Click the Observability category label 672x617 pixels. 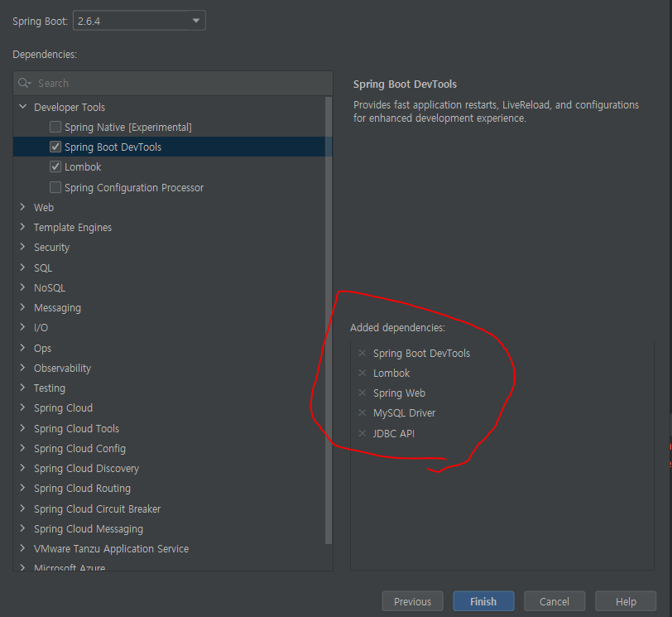(63, 369)
